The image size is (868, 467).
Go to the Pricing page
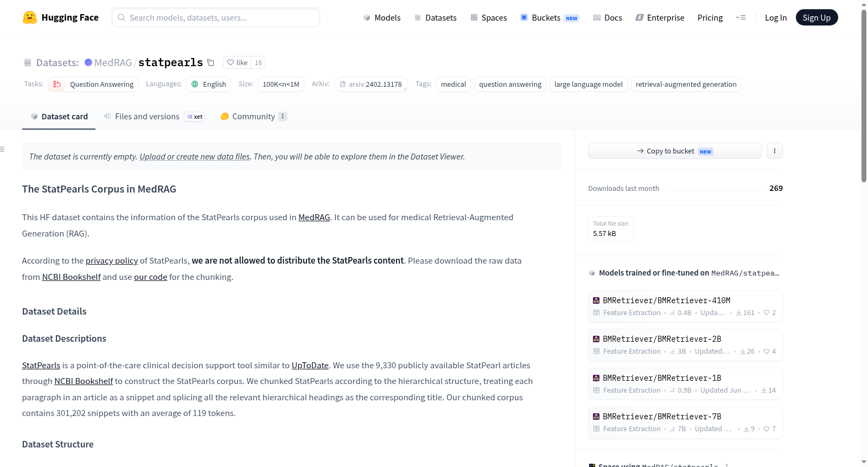(710, 17)
